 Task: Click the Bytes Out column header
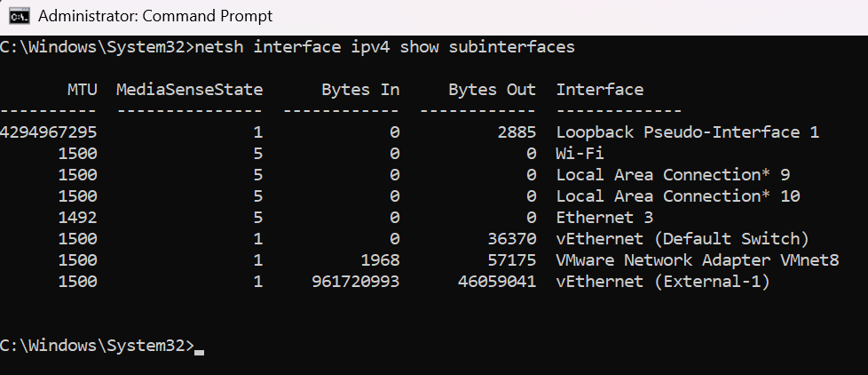[x=492, y=90]
